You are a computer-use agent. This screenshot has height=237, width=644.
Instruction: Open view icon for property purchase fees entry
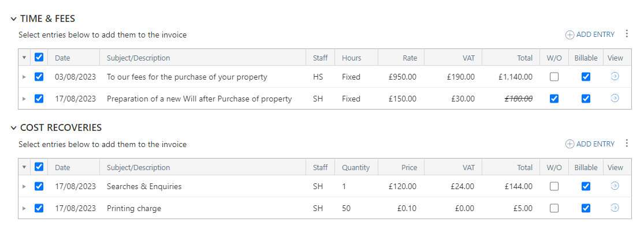pos(615,76)
